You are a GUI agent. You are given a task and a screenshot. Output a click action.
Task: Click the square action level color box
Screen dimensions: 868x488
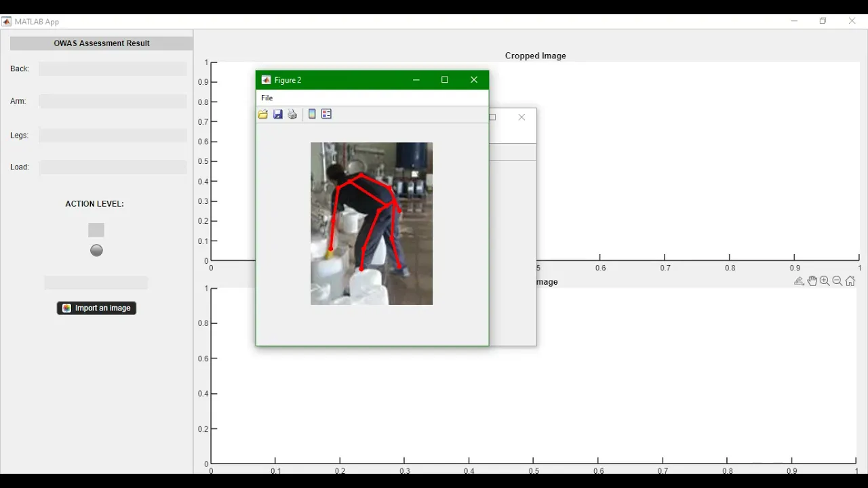point(96,230)
